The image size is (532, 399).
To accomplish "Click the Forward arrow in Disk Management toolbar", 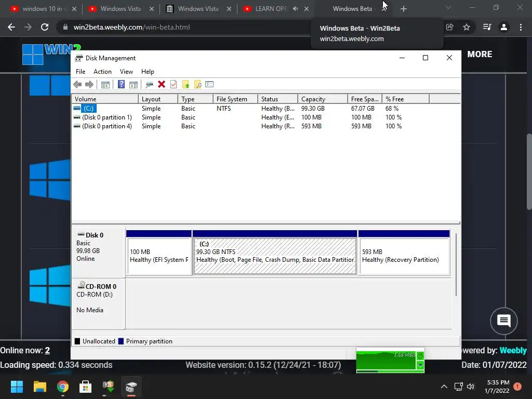I will pyautogui.click(x=89, y=85).
